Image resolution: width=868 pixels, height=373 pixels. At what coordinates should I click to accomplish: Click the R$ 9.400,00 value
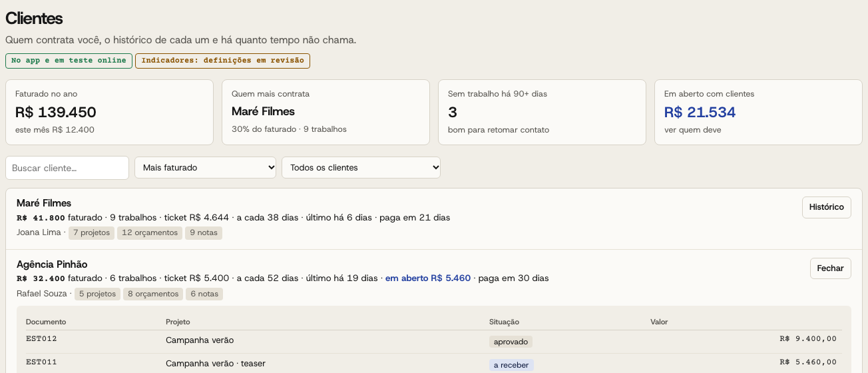[x=808, y=339]
